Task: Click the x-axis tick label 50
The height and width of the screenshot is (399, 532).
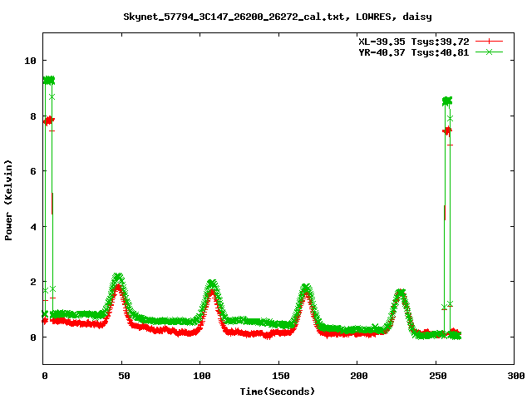Action: click(124, 376)
